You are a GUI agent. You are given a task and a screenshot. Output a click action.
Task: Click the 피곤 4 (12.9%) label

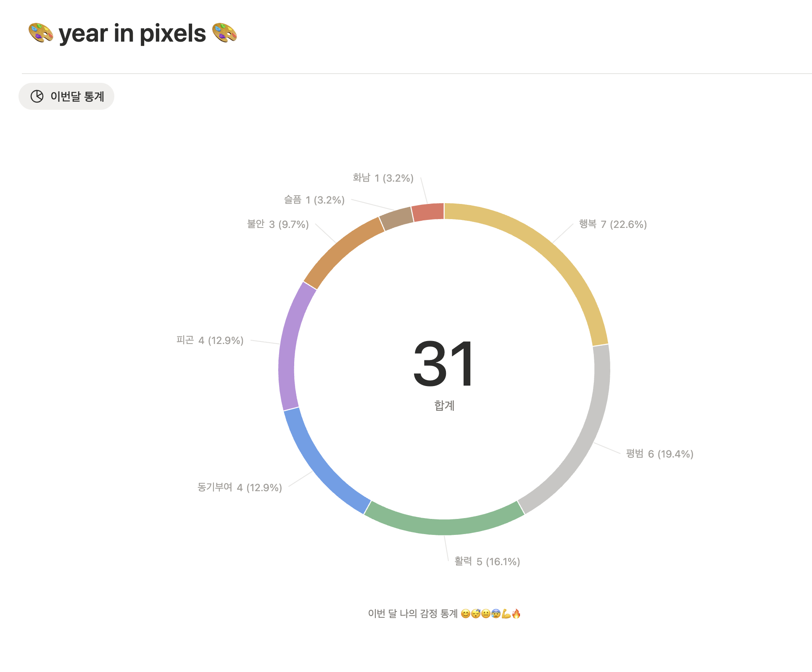[x=210, y=340]
